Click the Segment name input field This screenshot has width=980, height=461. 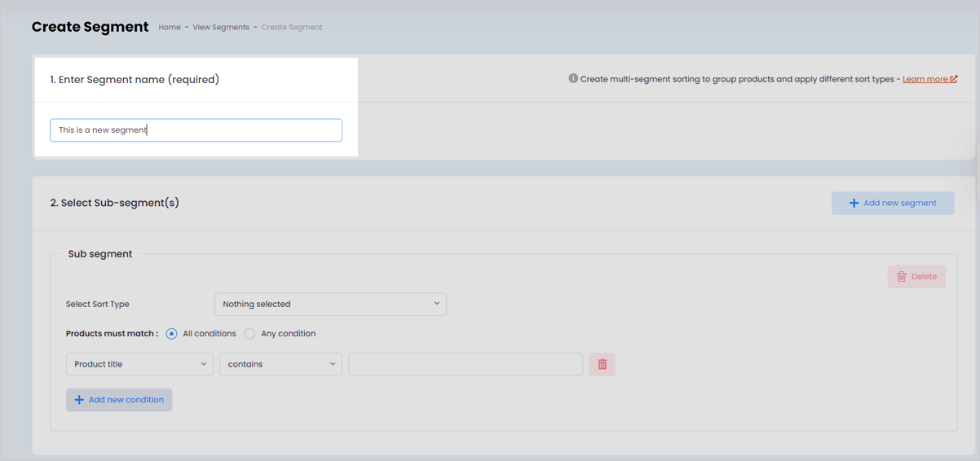click(x=196, y=130)
